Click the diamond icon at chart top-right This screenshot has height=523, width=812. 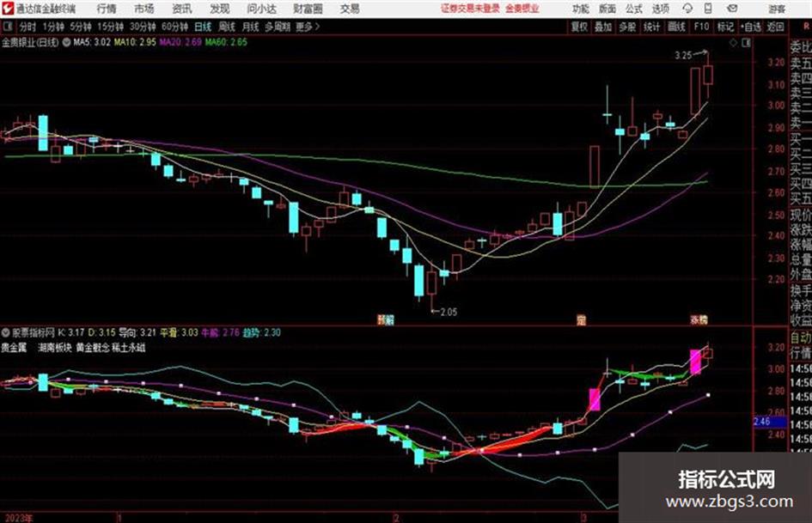point(733,43)
